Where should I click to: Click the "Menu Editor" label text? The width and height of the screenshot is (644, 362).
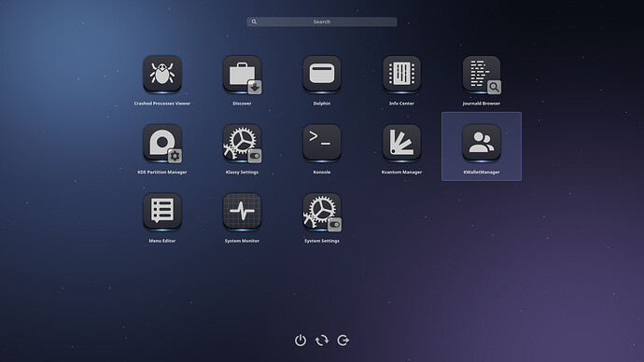(x=162, y=241)
